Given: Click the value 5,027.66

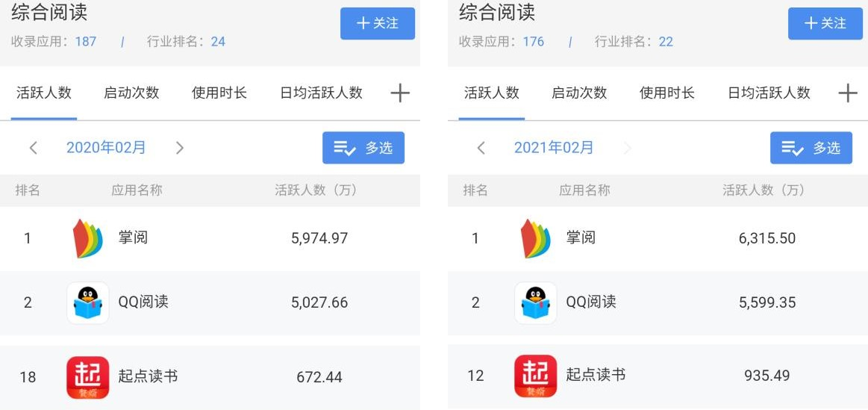Looking at the screenshot, I should pos(319,302).
